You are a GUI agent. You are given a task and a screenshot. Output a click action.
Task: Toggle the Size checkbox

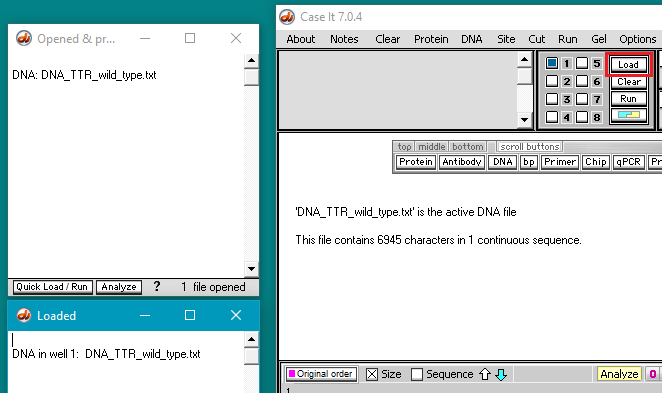click(x=372, y=374)
